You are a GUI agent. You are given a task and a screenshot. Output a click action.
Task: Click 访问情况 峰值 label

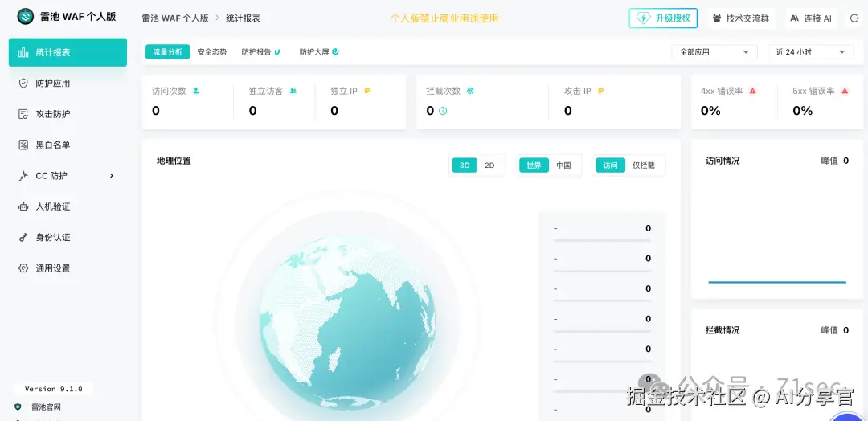(829, 161)
